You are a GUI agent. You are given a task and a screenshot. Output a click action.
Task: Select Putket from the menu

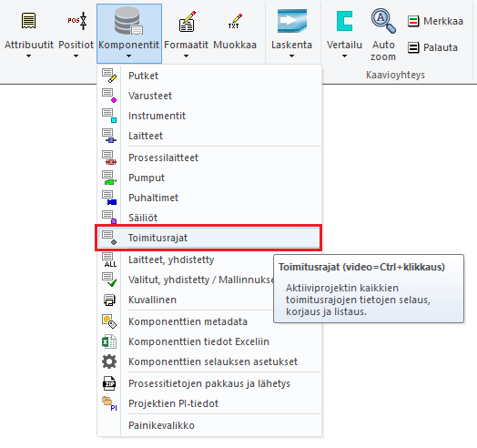click(209, 76)
